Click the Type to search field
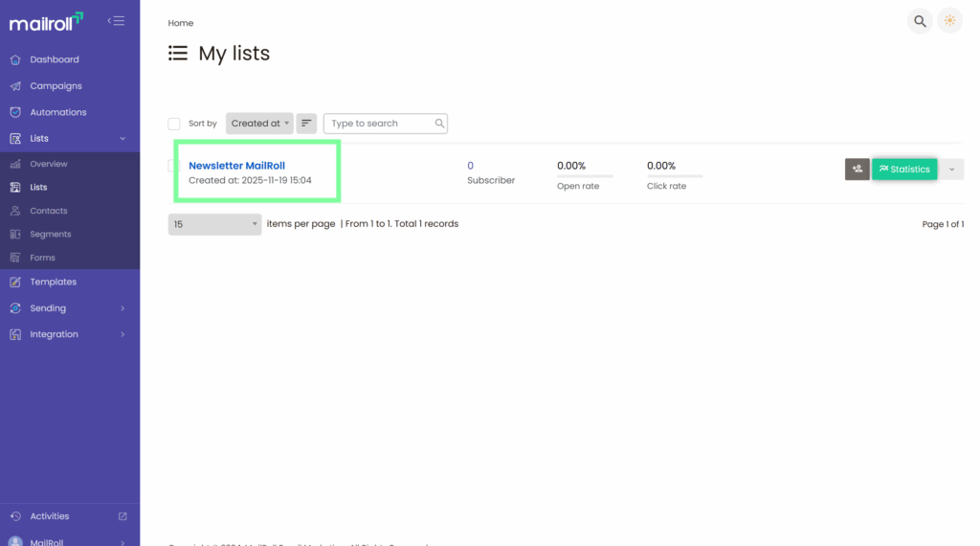 coord(379,124)
